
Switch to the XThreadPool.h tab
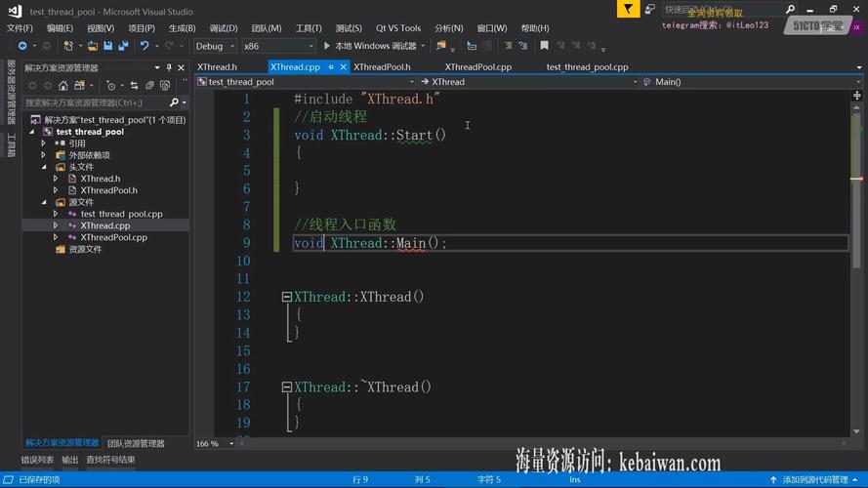(x=382, y=67)
